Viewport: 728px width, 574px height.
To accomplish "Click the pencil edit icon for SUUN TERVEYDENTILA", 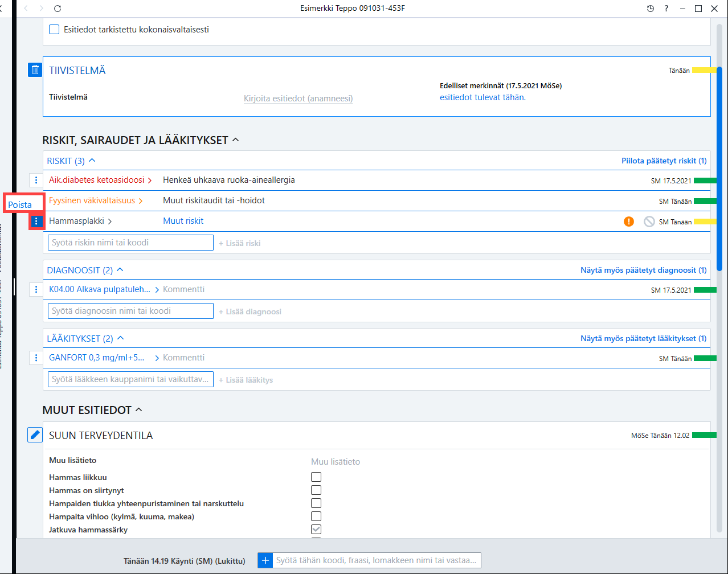I will click(35, 435).
